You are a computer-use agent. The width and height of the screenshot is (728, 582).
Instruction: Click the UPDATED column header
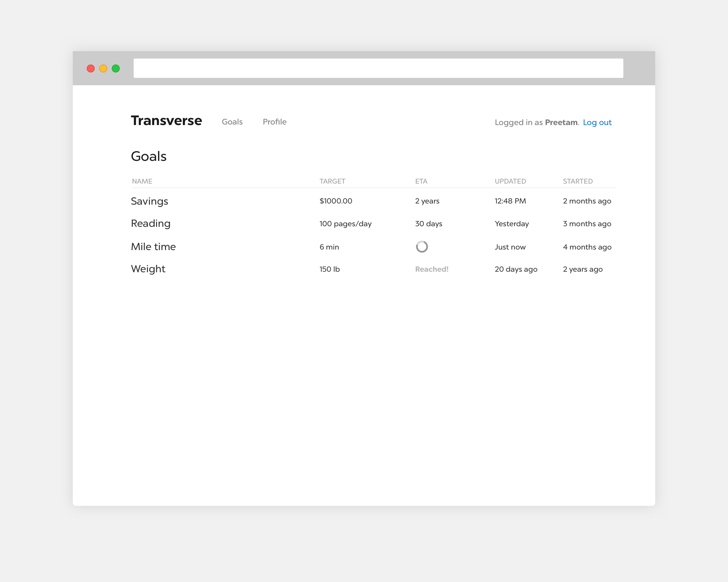[510, 181]
